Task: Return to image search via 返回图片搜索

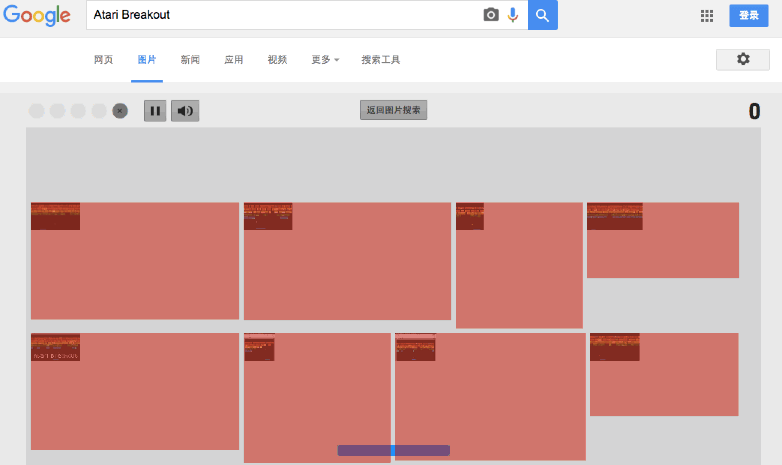Action: [x=393, y=110]
